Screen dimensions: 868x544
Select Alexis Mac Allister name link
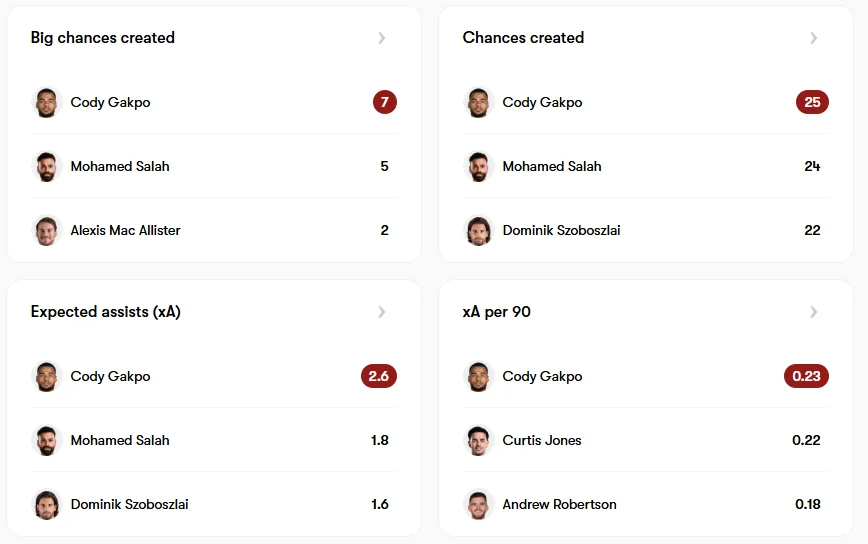126,230
